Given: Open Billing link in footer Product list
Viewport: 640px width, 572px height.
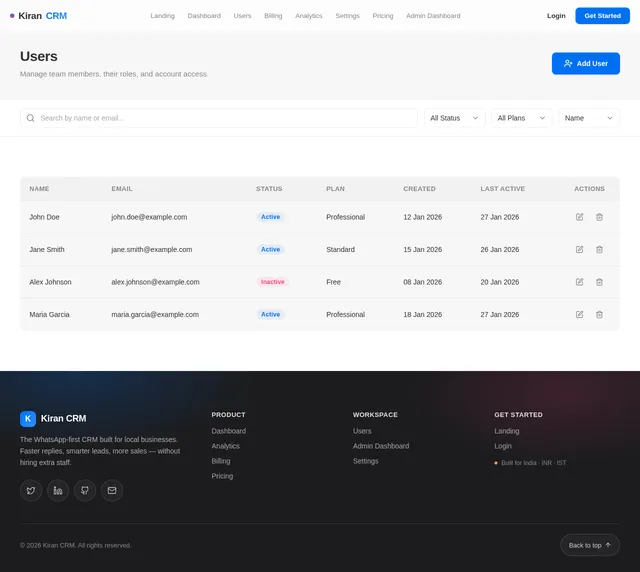Looking at the screenshot, I should click(221, 461).
